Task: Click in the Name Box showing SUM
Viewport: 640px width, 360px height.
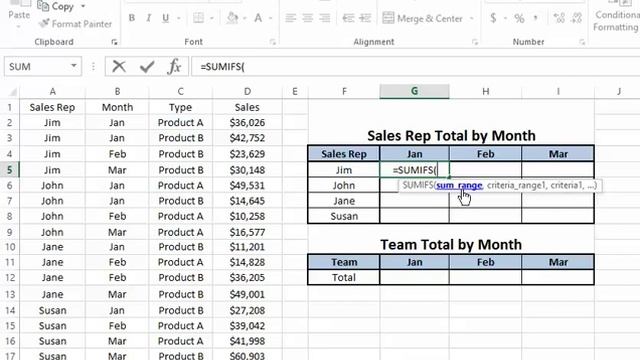Action: click(36, 67)
